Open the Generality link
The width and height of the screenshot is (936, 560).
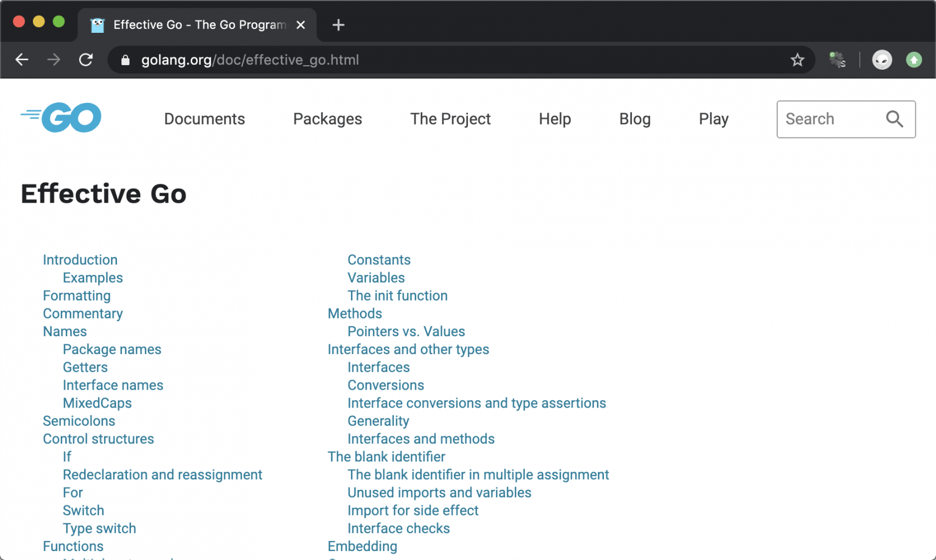[x=378, y=421]
